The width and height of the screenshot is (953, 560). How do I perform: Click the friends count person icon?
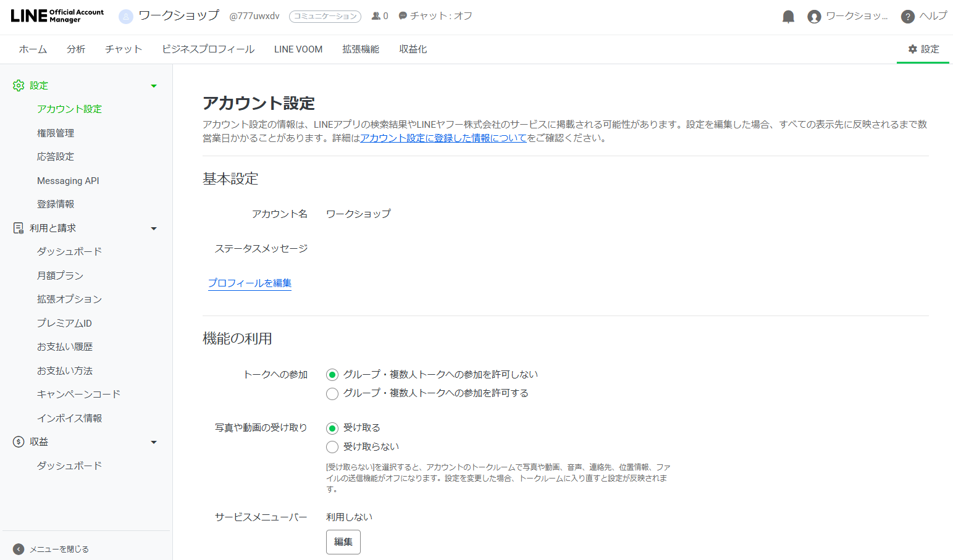375,16
